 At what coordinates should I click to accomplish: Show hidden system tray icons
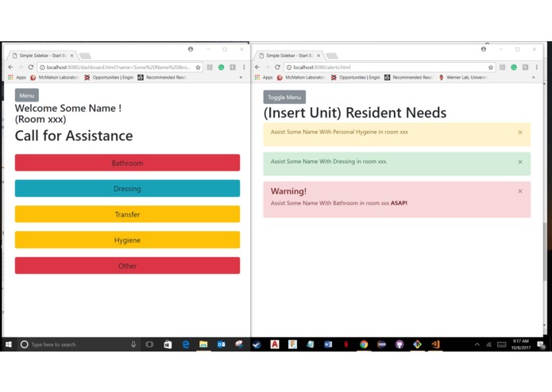[x=477, y=344]
